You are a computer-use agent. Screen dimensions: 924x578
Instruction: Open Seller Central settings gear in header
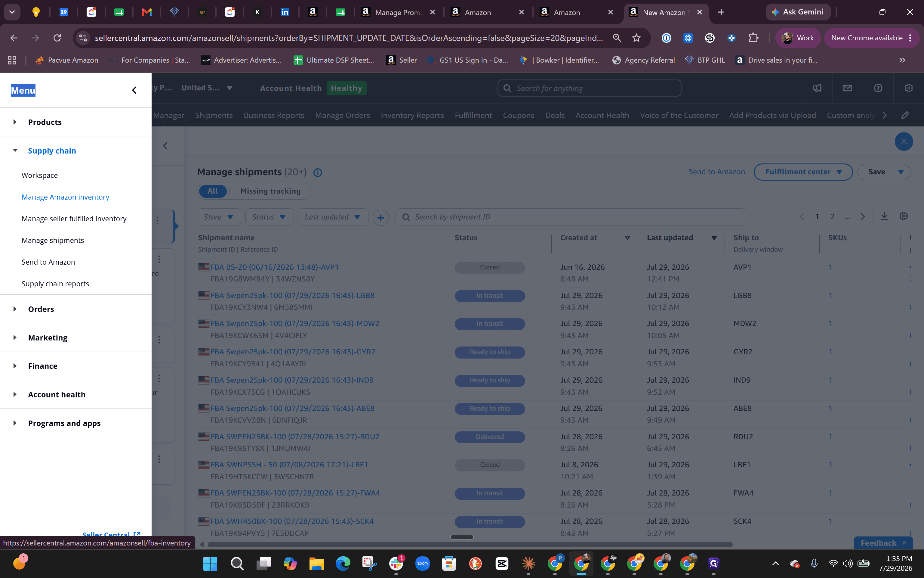point(909,88)
